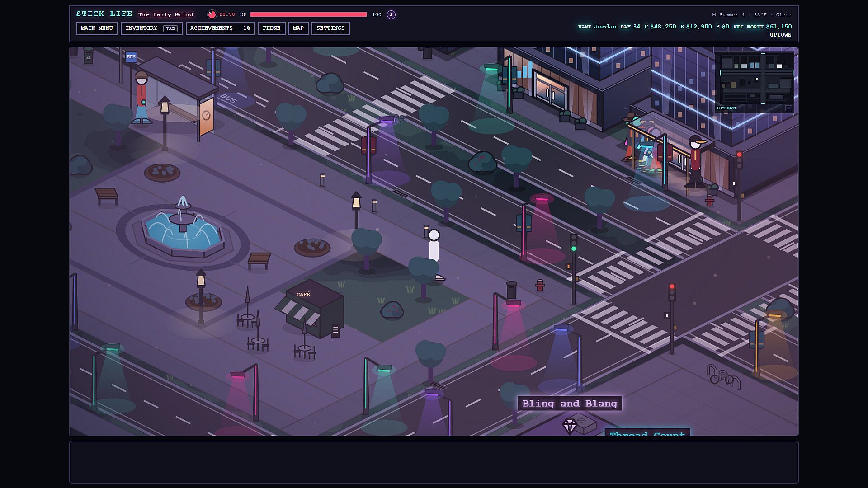Click the red clock time icon
This screenshot has width=868, height=488.
pyautogui.click(x=212, y=14)
